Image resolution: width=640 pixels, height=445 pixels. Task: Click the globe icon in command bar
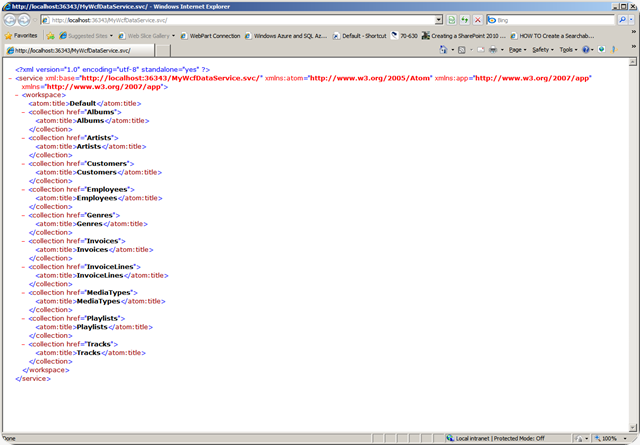click(x=602, y=49)
